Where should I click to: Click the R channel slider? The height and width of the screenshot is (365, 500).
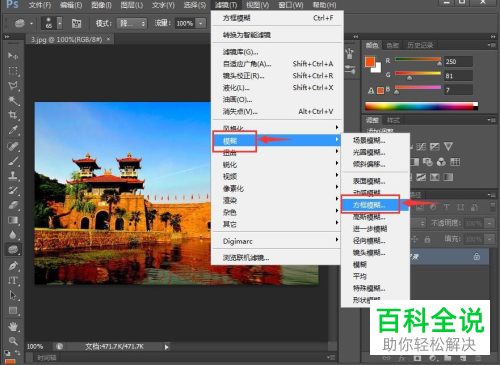click(418, 60)
